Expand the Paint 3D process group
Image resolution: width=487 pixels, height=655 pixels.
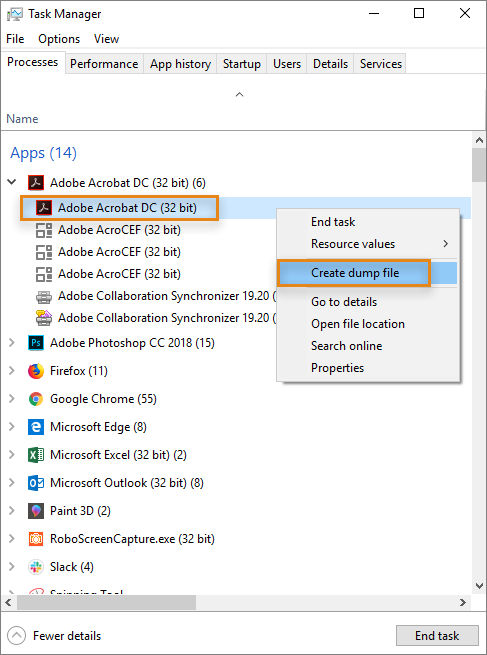click(12, 511)
